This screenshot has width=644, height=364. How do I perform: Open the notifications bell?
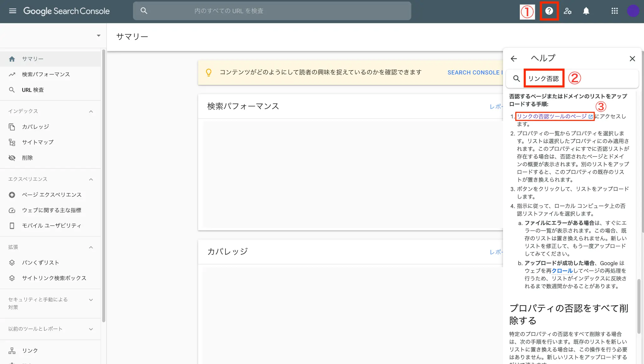[x=586, y=11]
